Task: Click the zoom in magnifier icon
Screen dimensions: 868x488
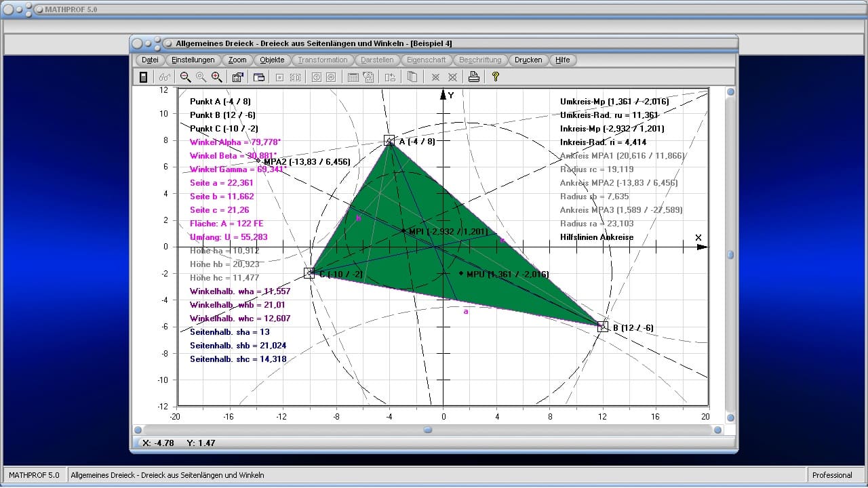Action: point(216,77)
